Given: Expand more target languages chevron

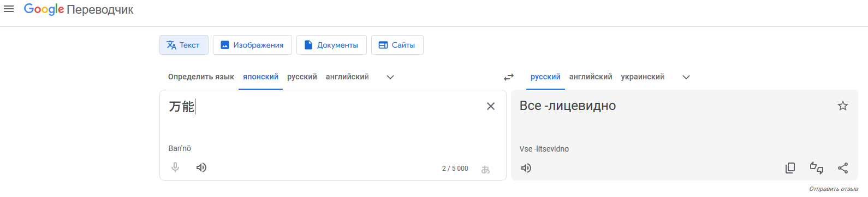Looking at the screenshot, I should [686, 77].
